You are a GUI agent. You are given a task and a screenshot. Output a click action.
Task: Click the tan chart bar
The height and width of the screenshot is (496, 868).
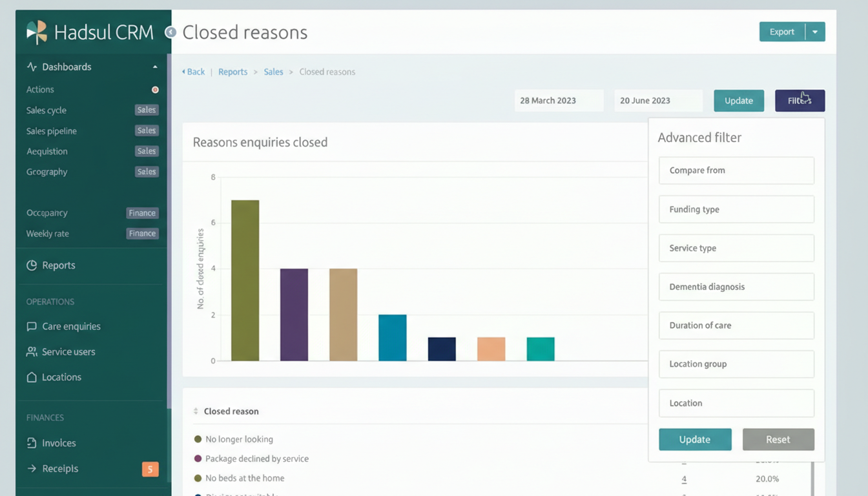click(x=343, y=315)
